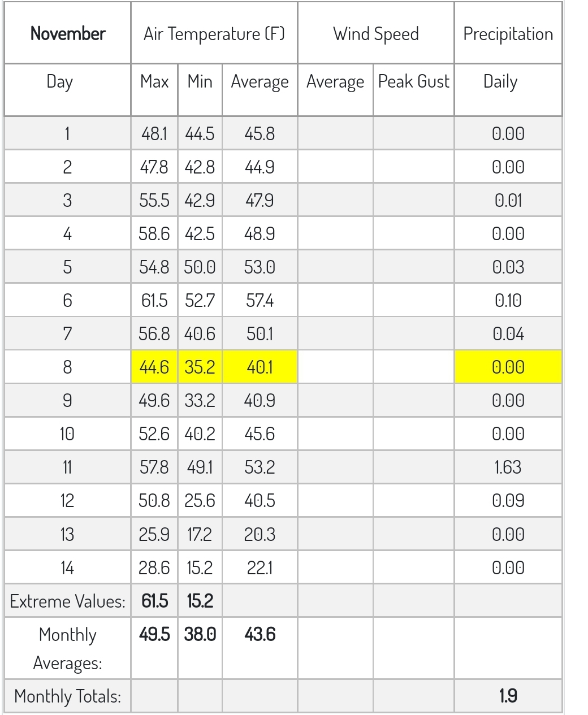Screen dimensions: 588x715
Task: Click the highlighted 35.2 min temperature cell
Action: tap(200, 367)
